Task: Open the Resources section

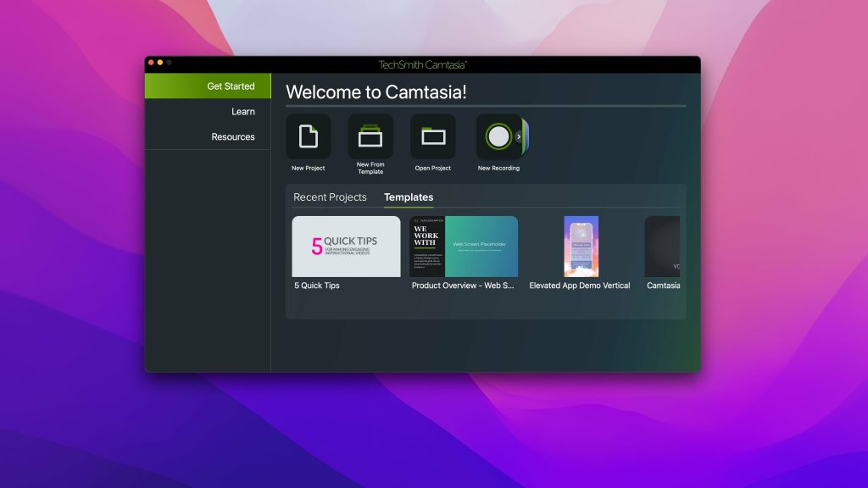Action: tap(233, 136)
